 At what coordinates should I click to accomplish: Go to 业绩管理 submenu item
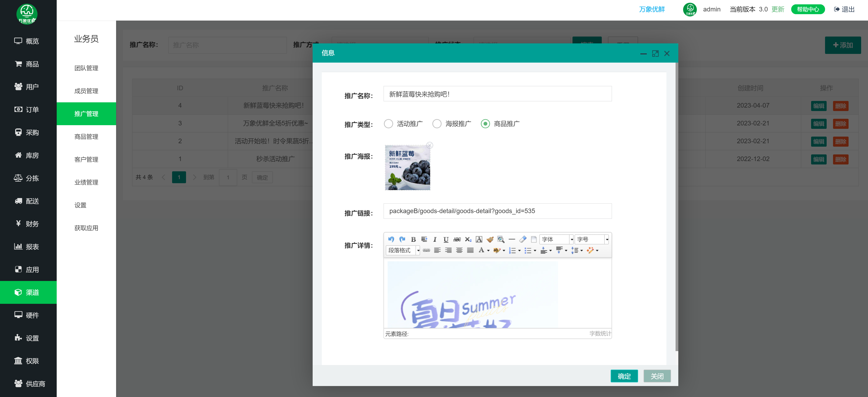point(86,182)
